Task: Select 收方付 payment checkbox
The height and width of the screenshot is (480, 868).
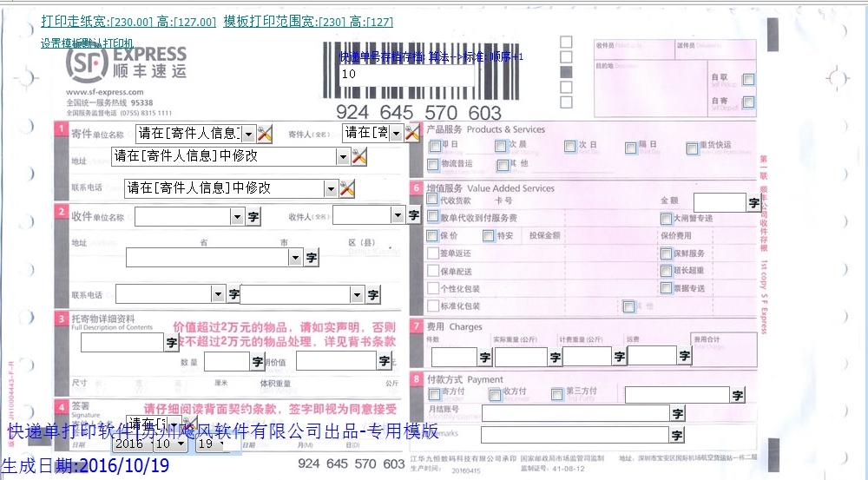Action: [495, 394]
